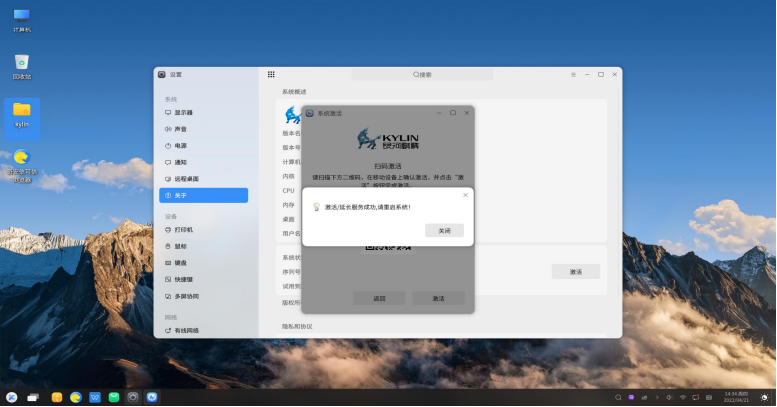Close the Settings window
Viewport: 777px width, 407px height.
pyautogui.click(x=614, y=74)
